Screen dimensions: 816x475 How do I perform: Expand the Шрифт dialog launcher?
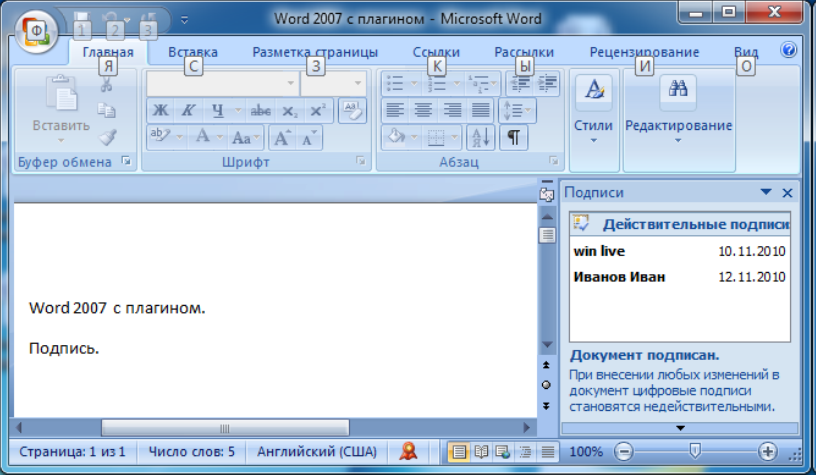[x=361, y=161]
